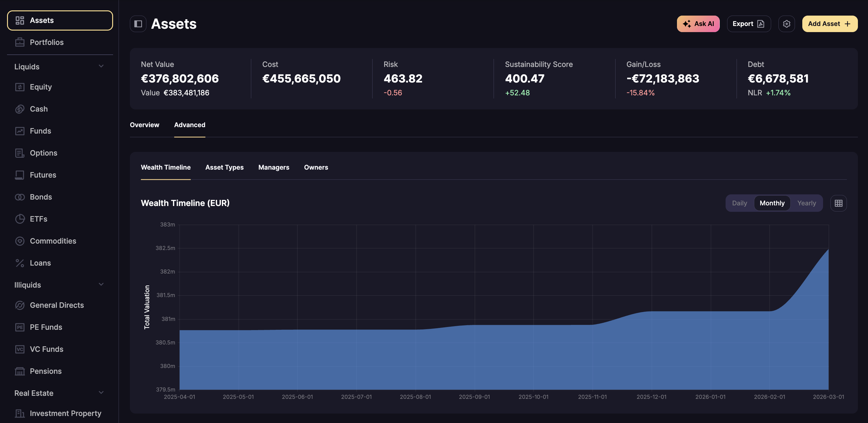Open the Pensions section icon
This screenshot has width=868, height=423.
click(x=20, y=371)
